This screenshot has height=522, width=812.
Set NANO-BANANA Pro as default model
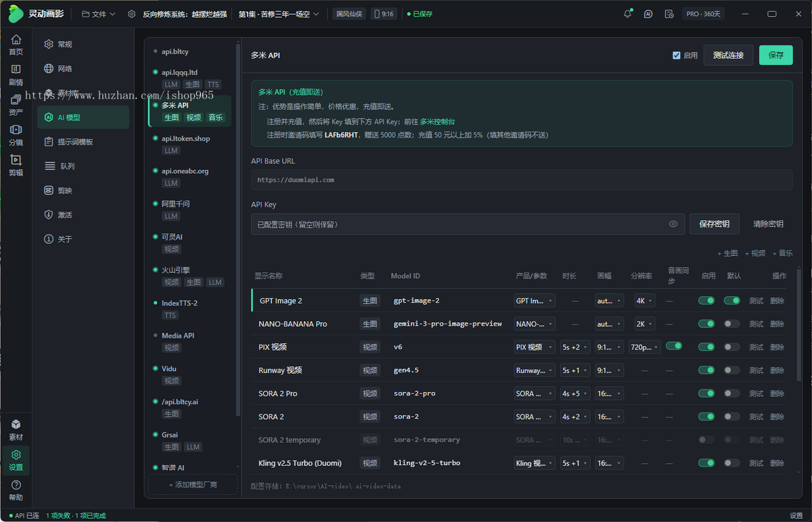731,324
